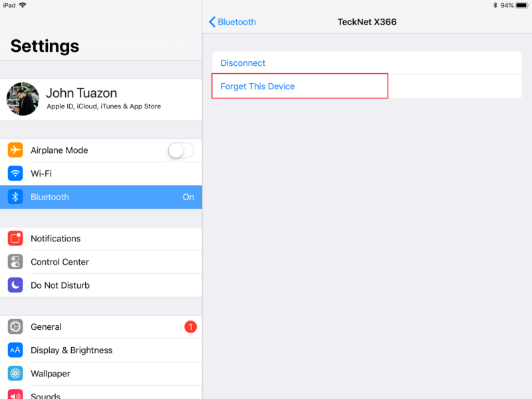Tap Forget This Device

[x=259, y=86]
